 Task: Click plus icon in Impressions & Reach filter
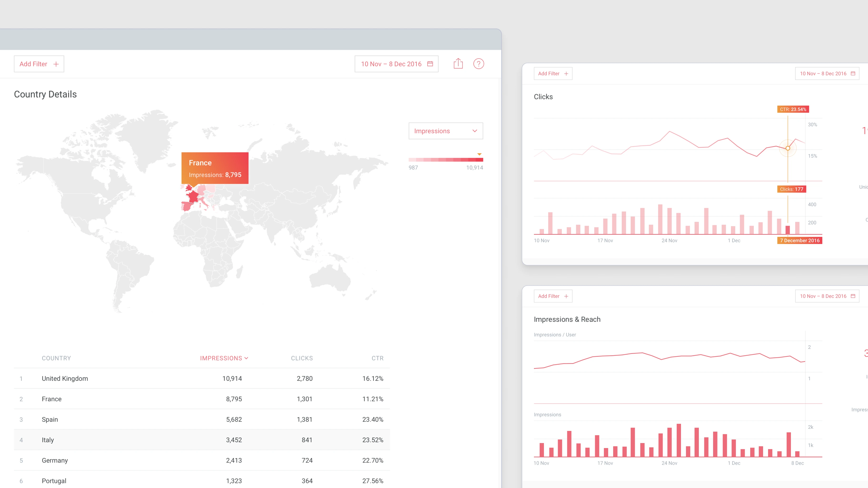pyautogui.click(x=566, y=296)
